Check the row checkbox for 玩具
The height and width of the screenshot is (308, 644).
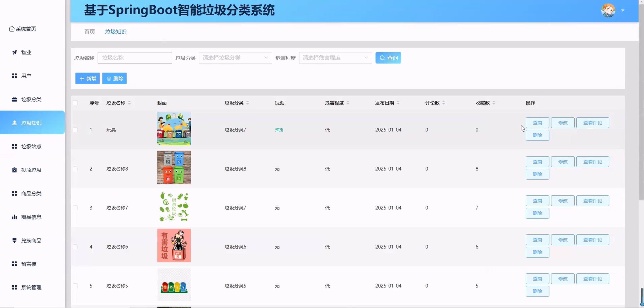(x=75, y=130)
